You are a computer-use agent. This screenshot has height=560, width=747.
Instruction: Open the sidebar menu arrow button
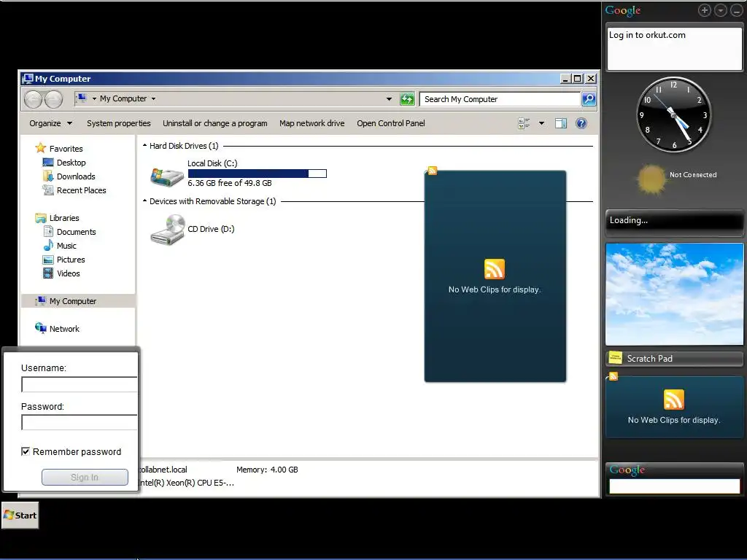point(721,10)
